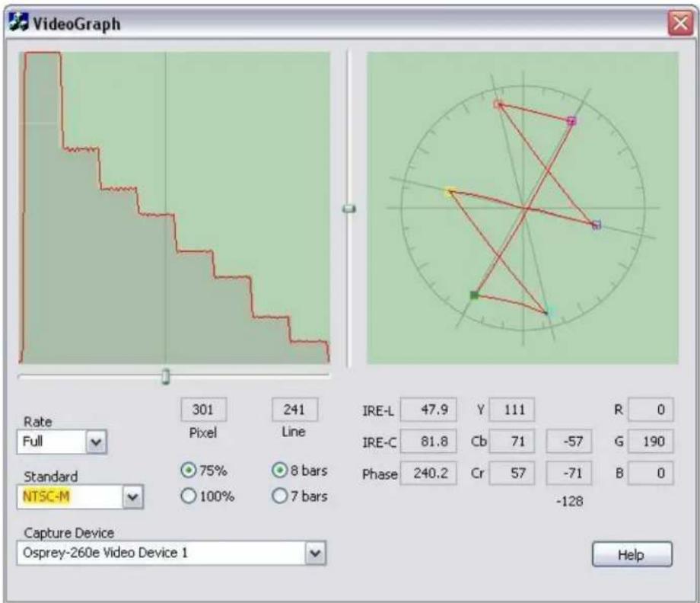700x603 pixels.
Task: Click the vertical line slider thumb
Action: [x=348, y=209]
